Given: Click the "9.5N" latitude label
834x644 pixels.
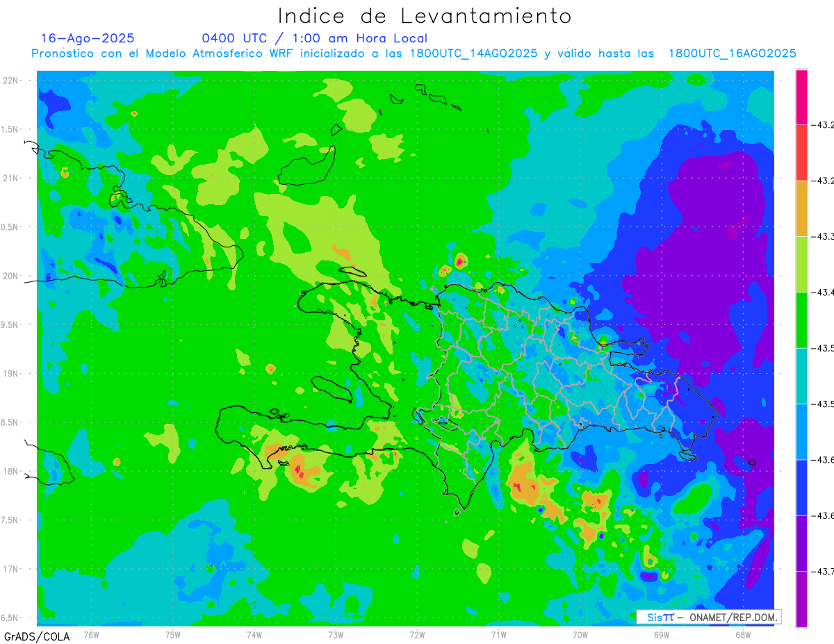Looking at the screenshot, I should point(9,324).
